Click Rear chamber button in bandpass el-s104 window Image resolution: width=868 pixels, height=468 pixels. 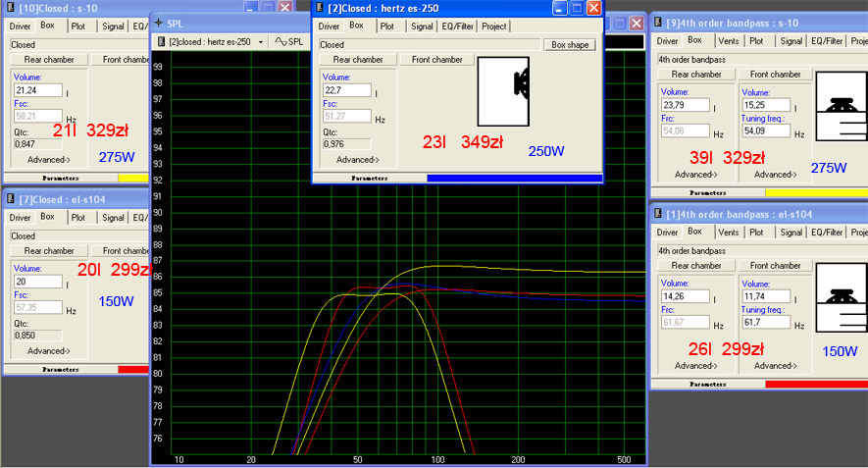click(x=694, y=266)
